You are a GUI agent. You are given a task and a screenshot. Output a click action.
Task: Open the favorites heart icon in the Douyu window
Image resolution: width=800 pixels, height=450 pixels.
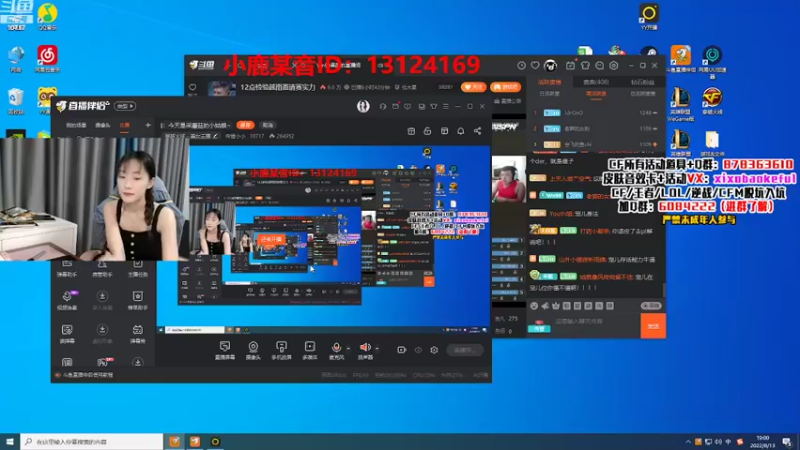pos(535,65)
